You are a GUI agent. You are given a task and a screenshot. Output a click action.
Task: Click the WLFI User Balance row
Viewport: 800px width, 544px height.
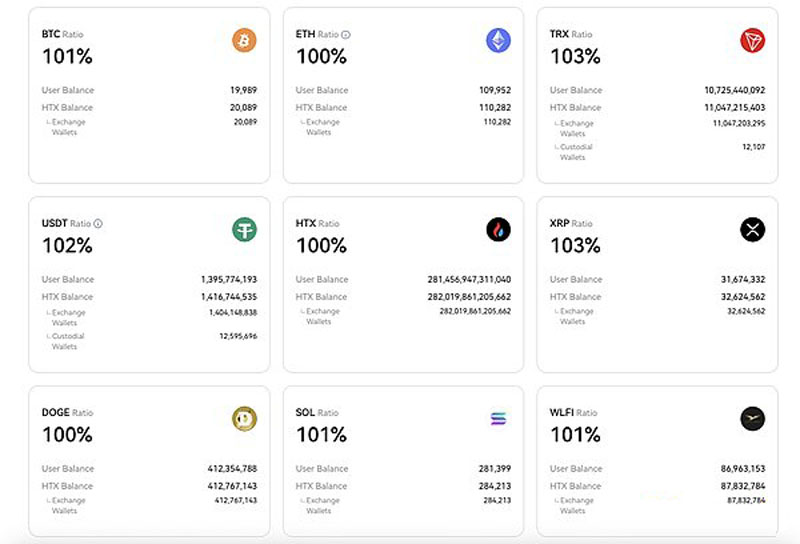657,469
